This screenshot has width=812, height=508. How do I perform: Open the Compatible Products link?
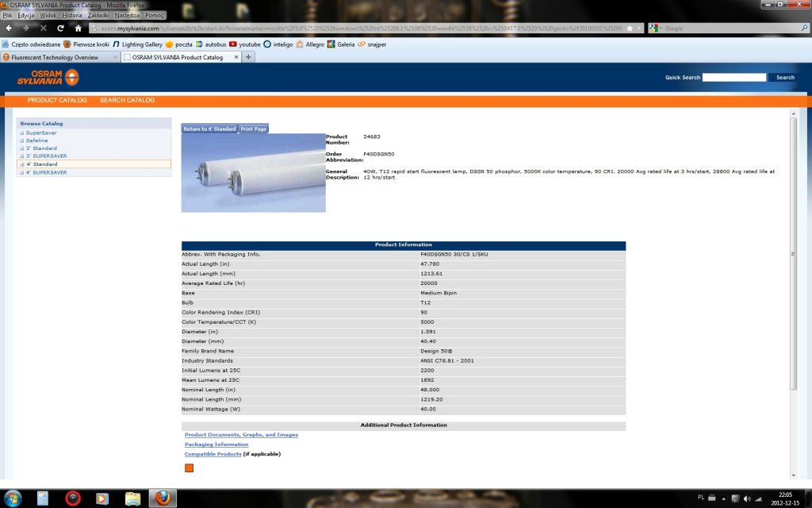coord(213,454)
